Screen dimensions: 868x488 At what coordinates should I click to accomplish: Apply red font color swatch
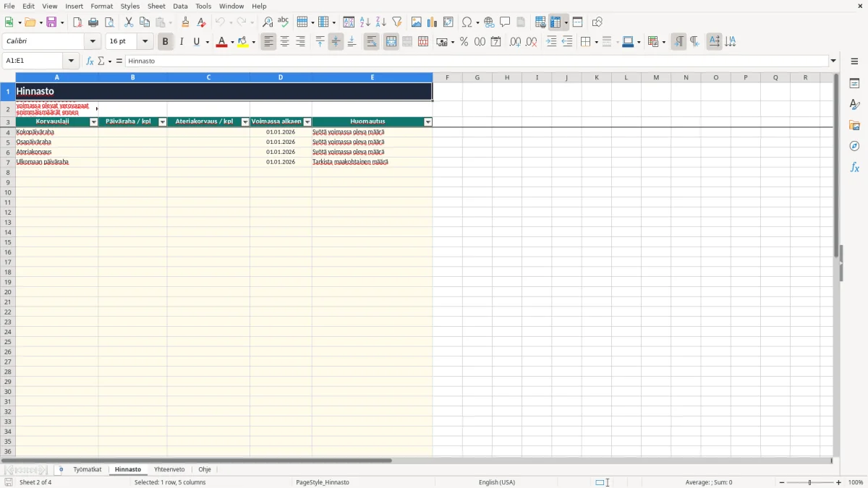pyautogui.click(x=221, y=42)
